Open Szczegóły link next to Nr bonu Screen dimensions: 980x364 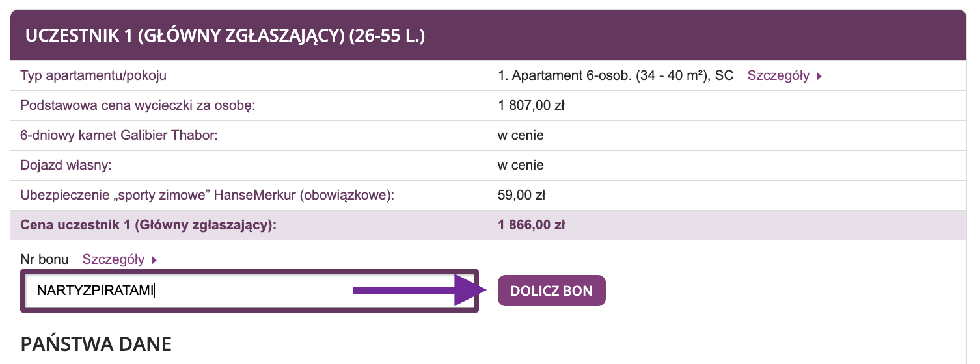click(x=113, y=259)
